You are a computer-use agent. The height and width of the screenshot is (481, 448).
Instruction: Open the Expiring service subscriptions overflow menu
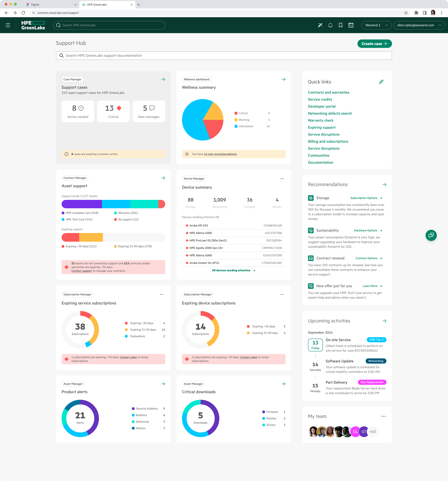[162, 294]
